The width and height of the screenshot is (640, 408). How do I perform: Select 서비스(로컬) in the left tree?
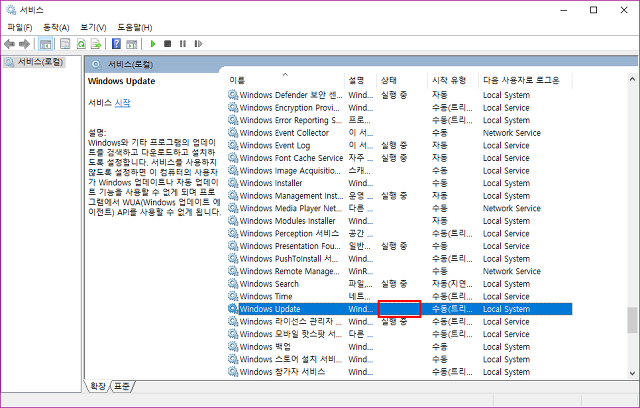pyautogui.click(x=40, y=62)
